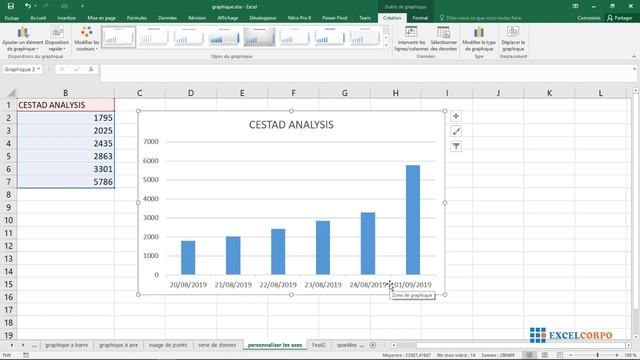The width and height of the screenshot is (640, 360).
Task: Switch to Page Break preview icon
Action: point(560,356)
